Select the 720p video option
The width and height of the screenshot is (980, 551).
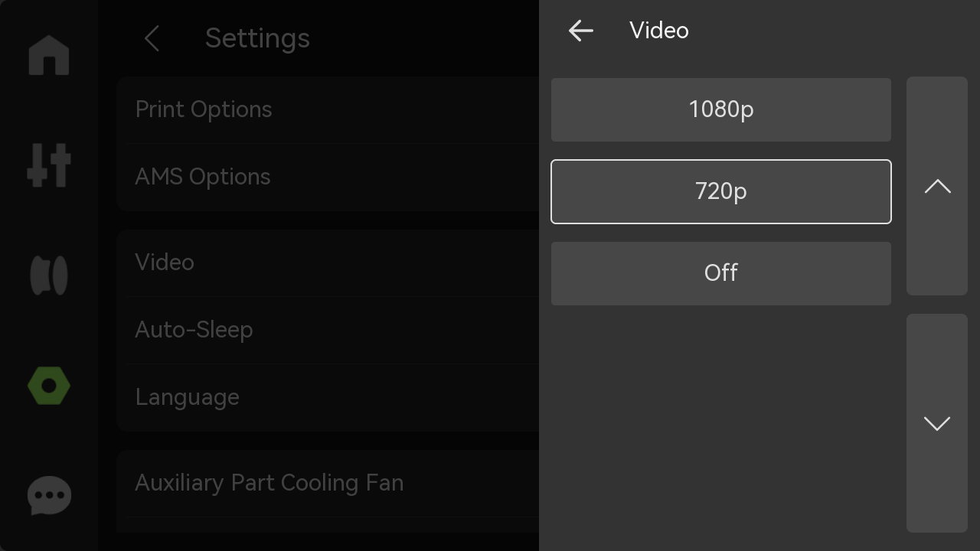pos(721,191)
